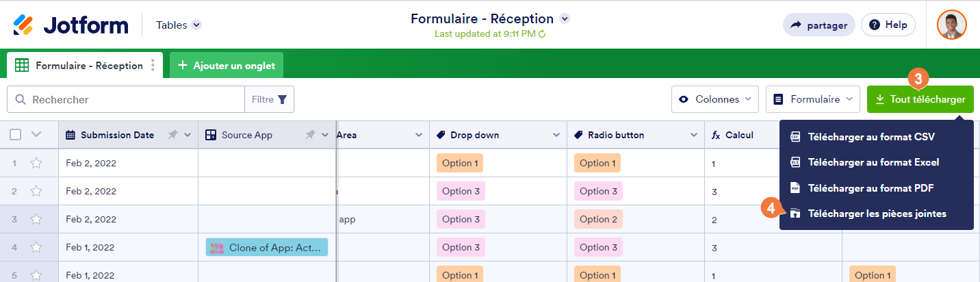Viewport: 980px width, 282px height.
Task: Click the Clone of App tag
Action: click(267, 247)
